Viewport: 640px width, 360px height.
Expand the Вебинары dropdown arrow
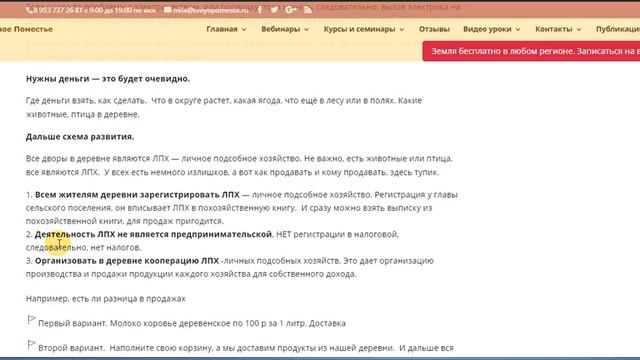[307, 29]
